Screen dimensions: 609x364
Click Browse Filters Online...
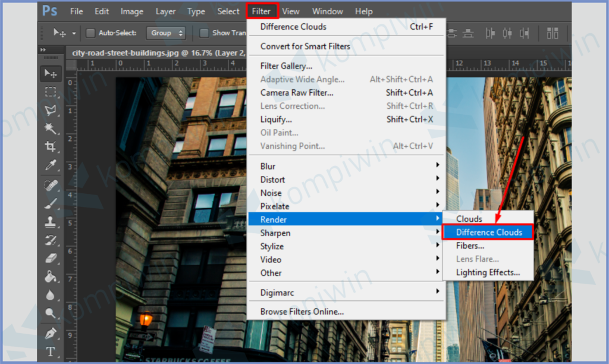(x=302, y=312)
